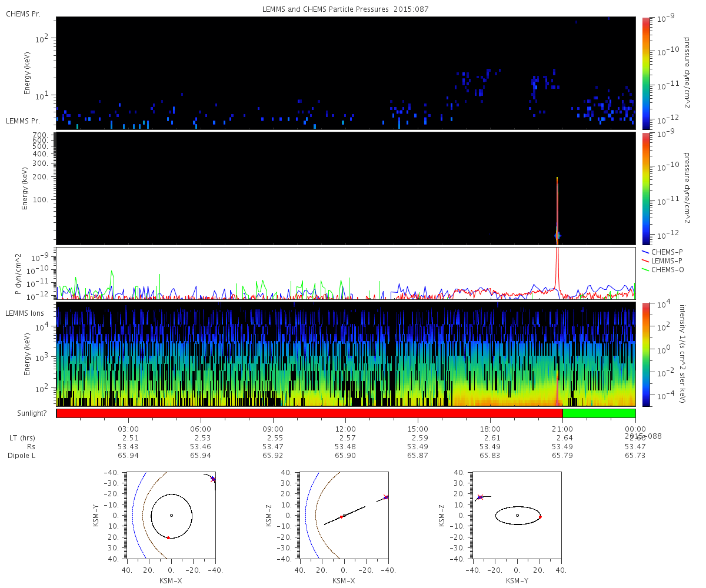The image size is (706, 588).
Task: Click the red dot in the KSM-Y vs KSM-Z plot
Action: [540, 517]
